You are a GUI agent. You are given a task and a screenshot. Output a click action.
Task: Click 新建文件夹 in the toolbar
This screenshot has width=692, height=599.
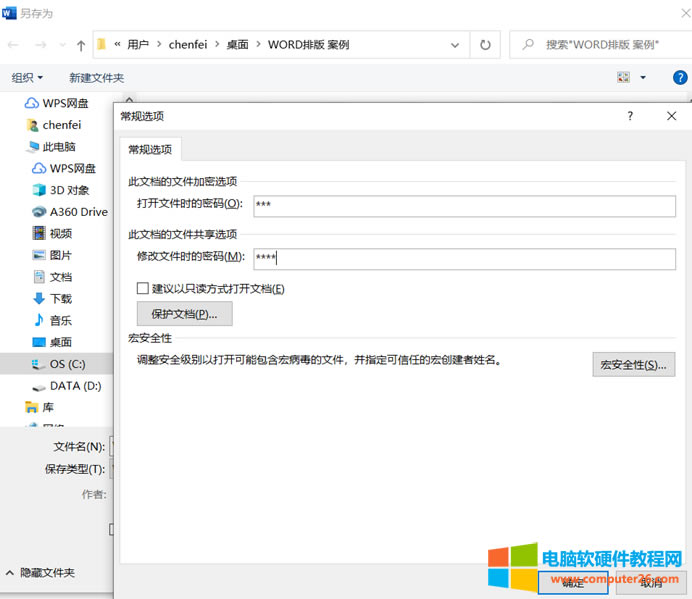(96, 77)
